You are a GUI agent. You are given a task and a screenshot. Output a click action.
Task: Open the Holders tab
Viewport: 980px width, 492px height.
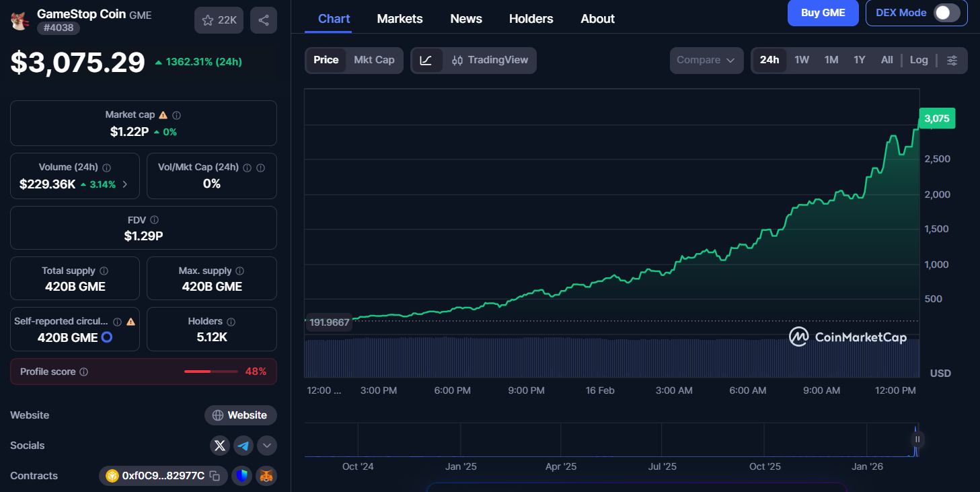[531, 19]
